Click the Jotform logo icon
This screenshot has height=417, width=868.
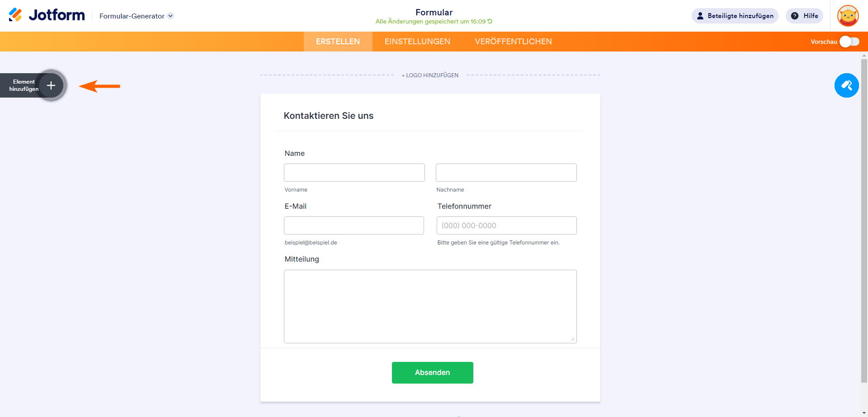click(x=15, y=15)
